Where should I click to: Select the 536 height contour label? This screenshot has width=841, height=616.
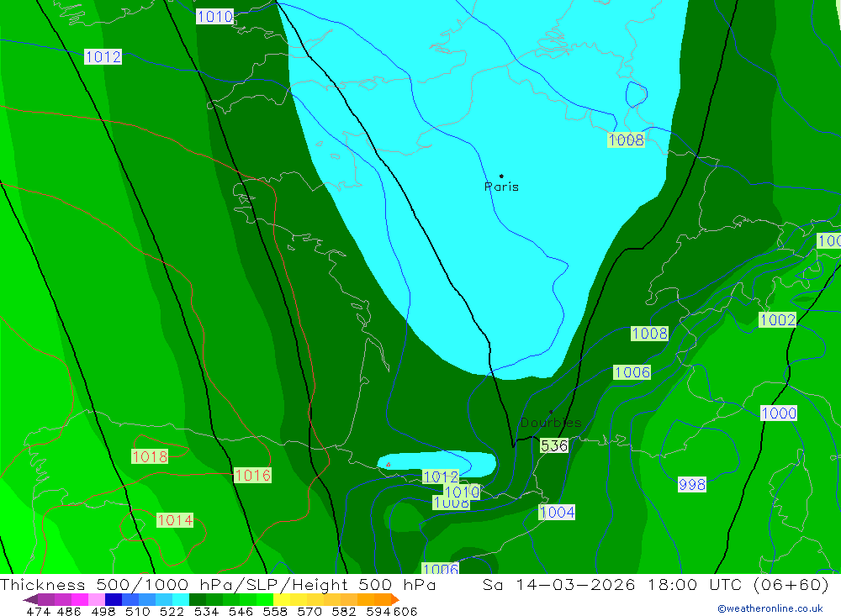(x=554, y=445)
